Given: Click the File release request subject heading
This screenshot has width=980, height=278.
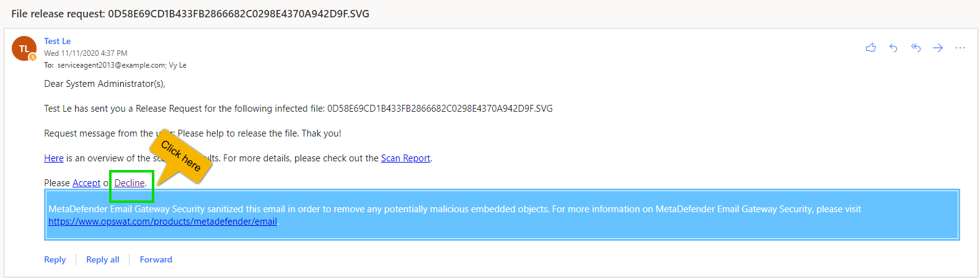Looking at the screenshot, I should click(x=190, y=14).
